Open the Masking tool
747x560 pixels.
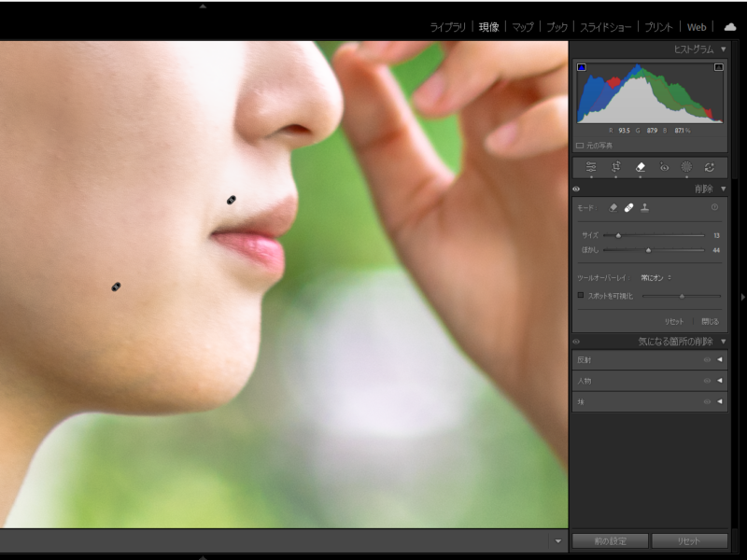[686, 167]
